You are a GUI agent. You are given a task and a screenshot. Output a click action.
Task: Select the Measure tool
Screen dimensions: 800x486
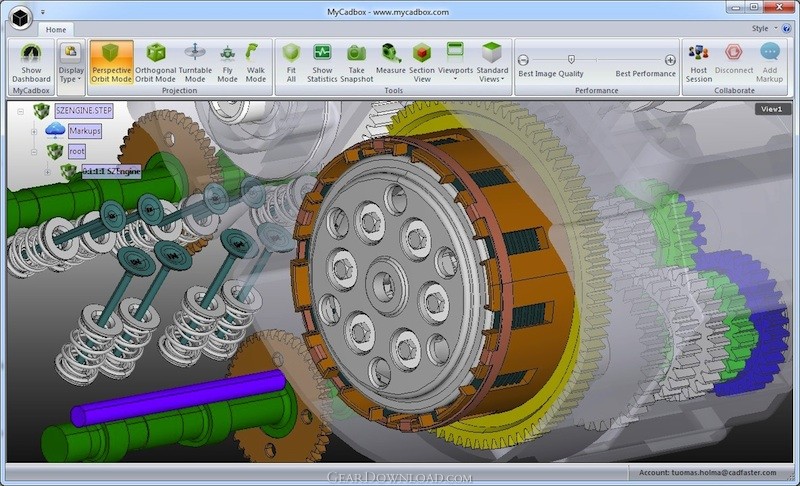(x=390, y=60)
